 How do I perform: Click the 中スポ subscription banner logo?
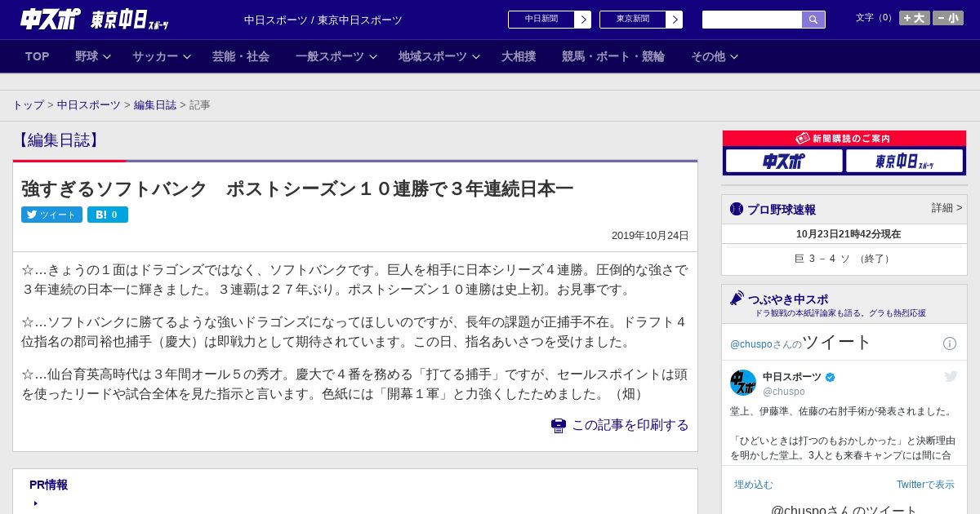pyautogui.click(x=784, y=161)
